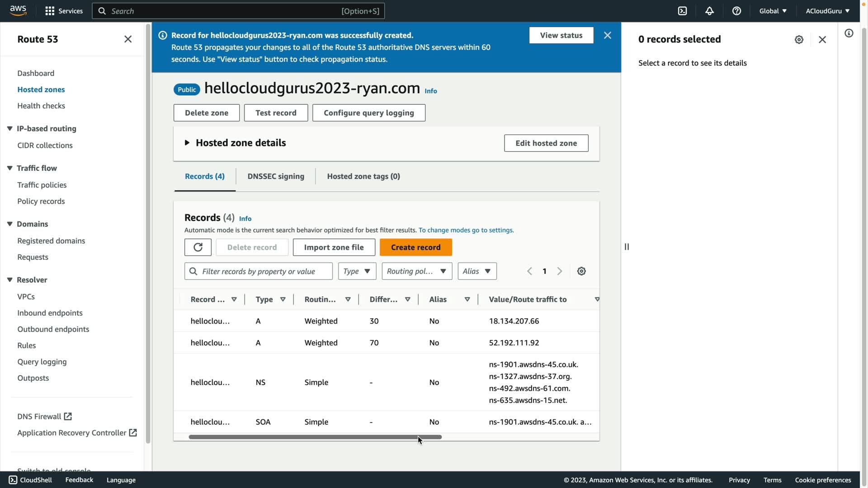Screen dimensions: 868x488
Task: Click the View status button
Action: tap(561, 35)
